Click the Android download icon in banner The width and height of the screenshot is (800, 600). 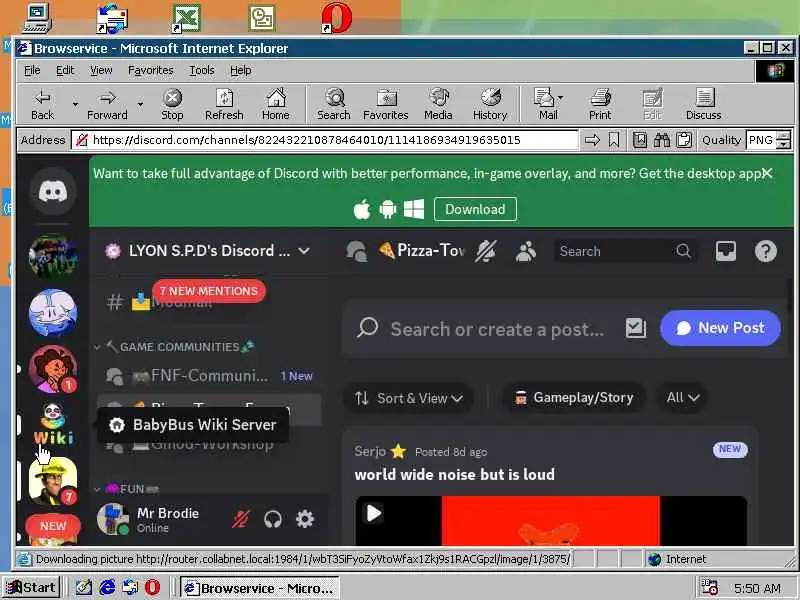388,209
